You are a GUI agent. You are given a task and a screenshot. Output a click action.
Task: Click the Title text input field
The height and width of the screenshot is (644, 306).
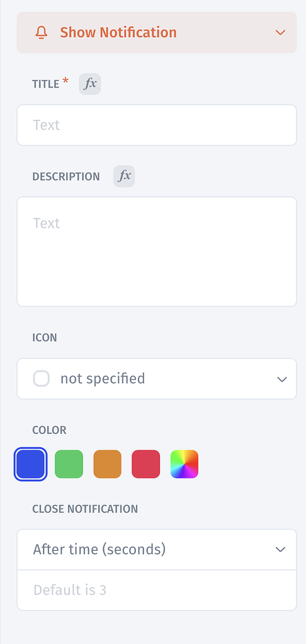[157, 125]
